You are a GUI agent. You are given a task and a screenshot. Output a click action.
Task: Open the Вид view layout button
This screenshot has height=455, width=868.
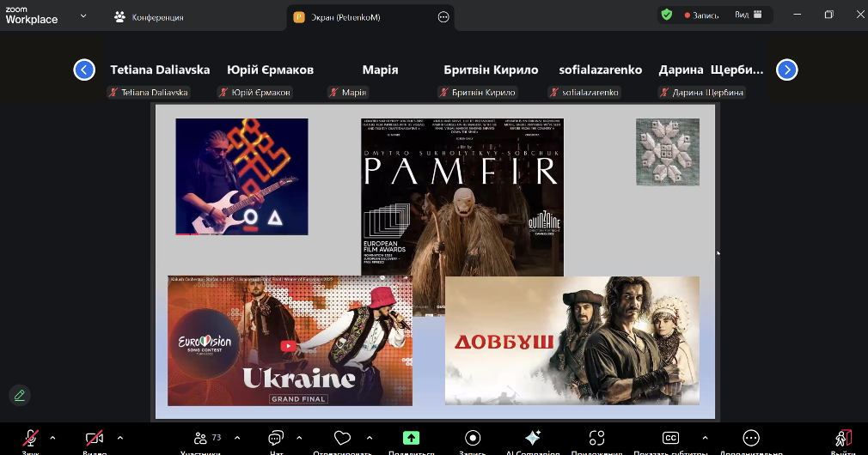point(746,15)
